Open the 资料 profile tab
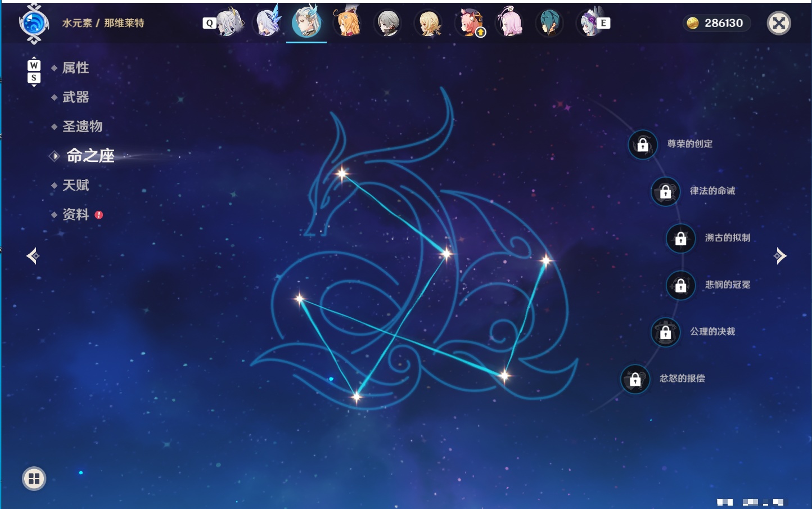The image size is (812, 509). pyautogui.click(x=75, y=214)
